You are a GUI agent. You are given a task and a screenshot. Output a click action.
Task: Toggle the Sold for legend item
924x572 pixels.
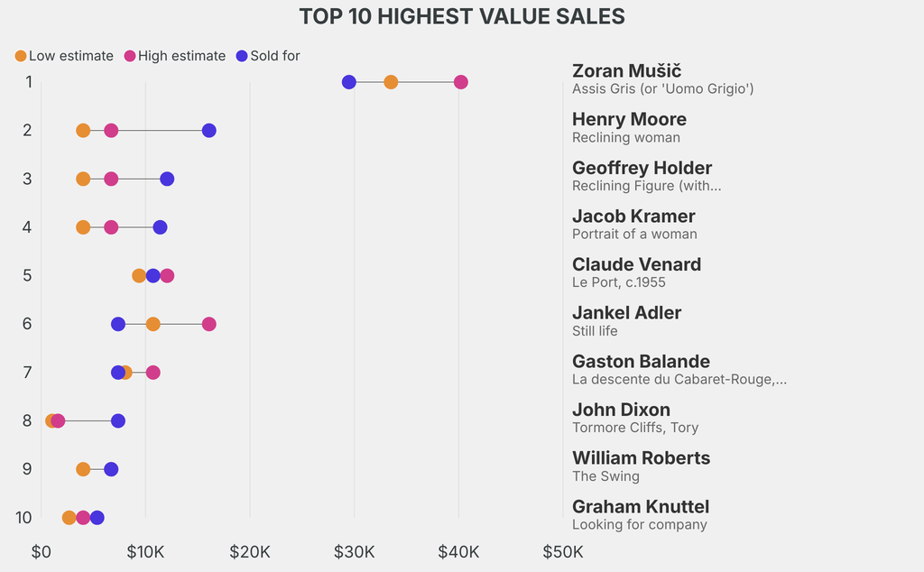tap(267, 56)
